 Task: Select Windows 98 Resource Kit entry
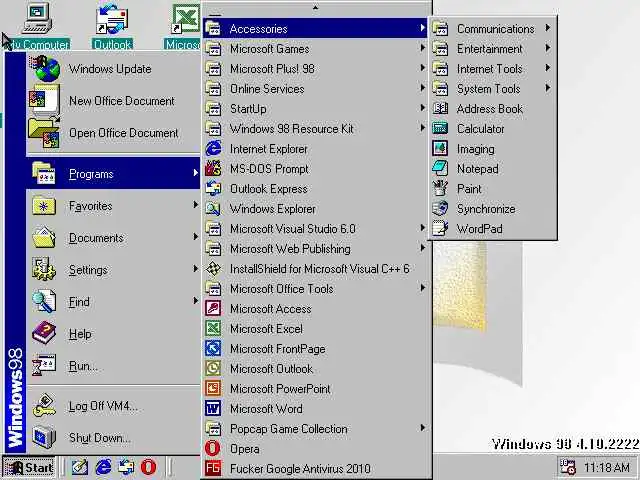(315, 129)
